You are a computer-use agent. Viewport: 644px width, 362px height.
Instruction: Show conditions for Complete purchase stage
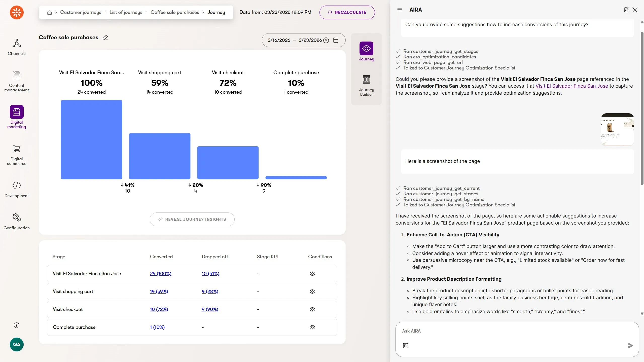[x=312, y=327]
